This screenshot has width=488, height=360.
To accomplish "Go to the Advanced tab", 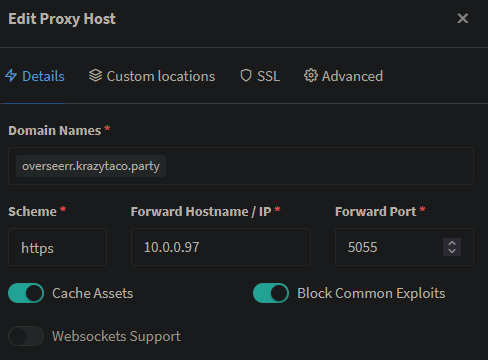I will [343, 76].
